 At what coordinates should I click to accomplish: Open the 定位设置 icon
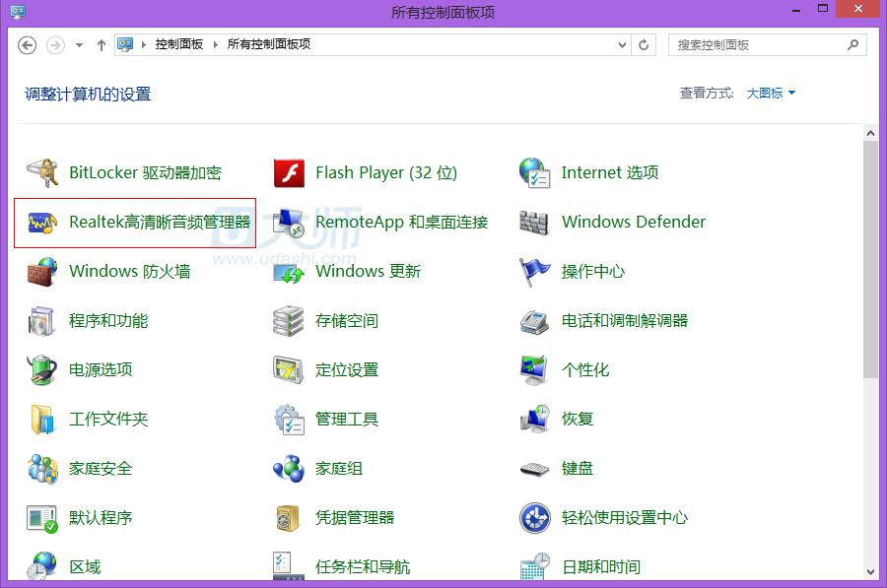coord(289,369)
